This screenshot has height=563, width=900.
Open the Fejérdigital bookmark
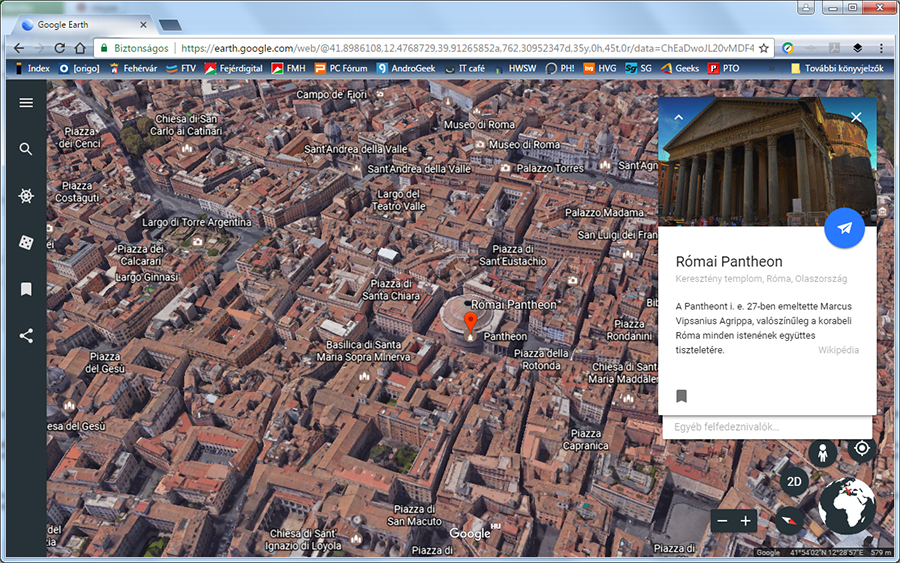[233, 68]
